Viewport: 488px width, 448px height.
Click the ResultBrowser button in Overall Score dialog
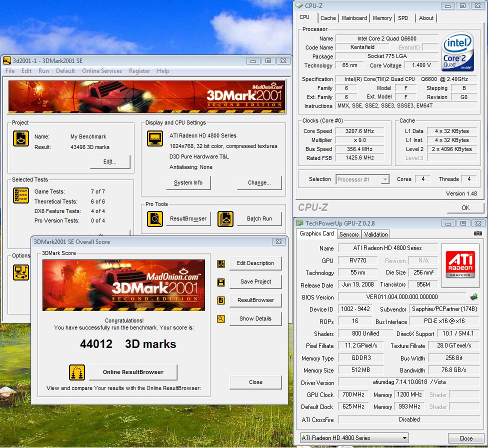(255, 300)
